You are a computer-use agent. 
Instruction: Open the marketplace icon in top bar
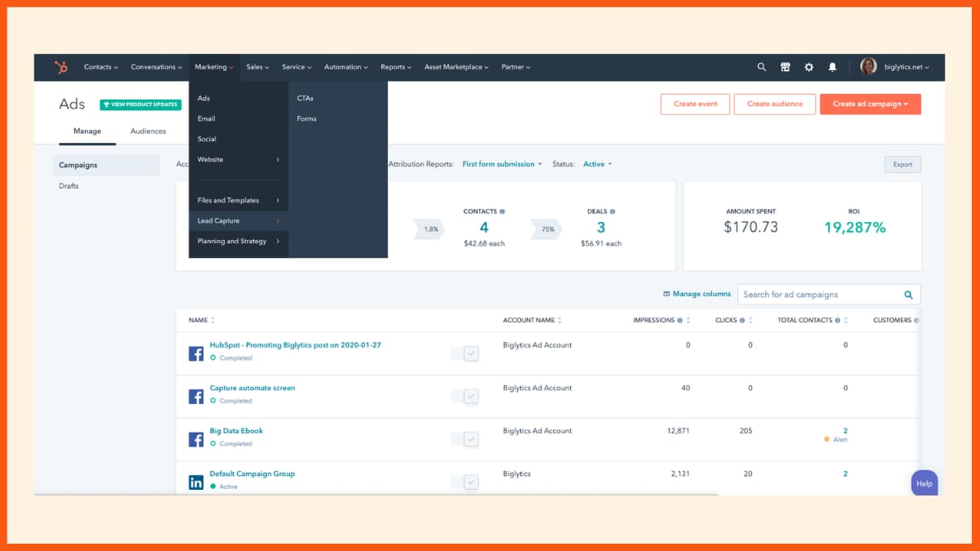click(786, 67)
